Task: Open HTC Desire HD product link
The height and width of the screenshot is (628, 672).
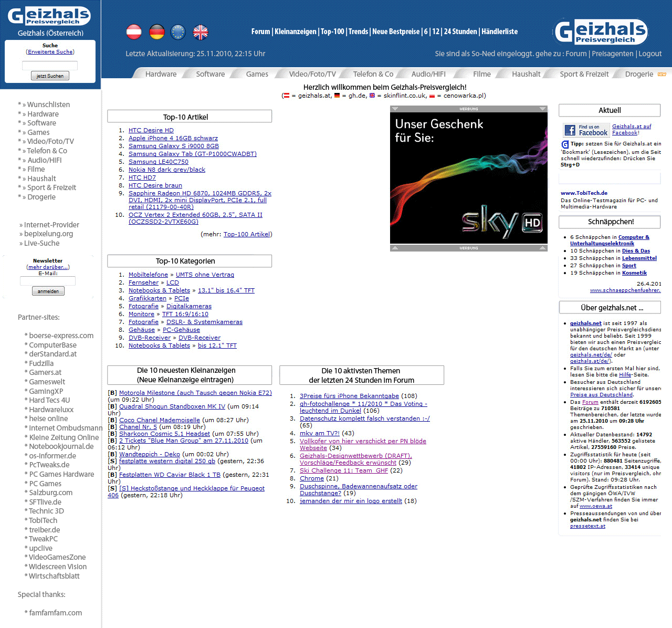Action: (151, 130)
